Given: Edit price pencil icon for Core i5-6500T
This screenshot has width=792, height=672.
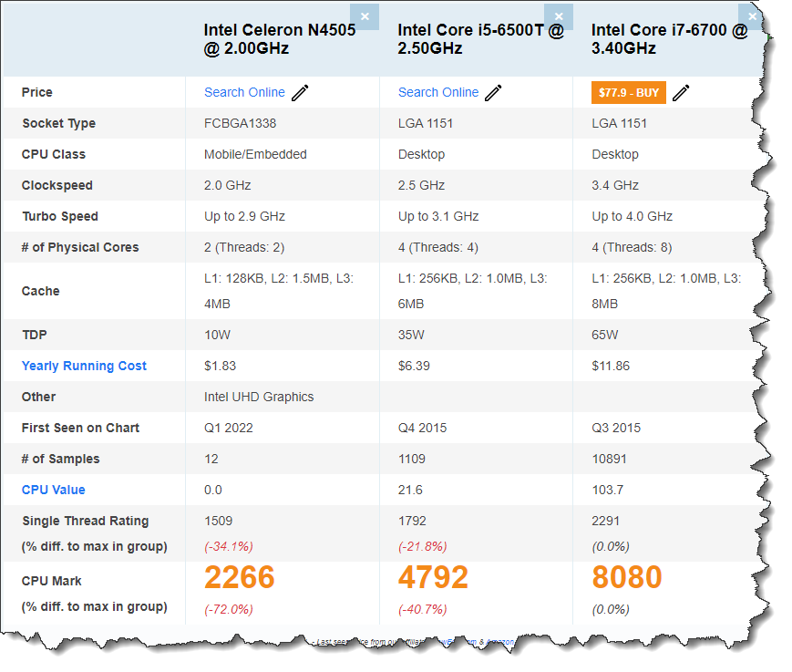Looking at the screenshot, I should click(x=493, y=92).
